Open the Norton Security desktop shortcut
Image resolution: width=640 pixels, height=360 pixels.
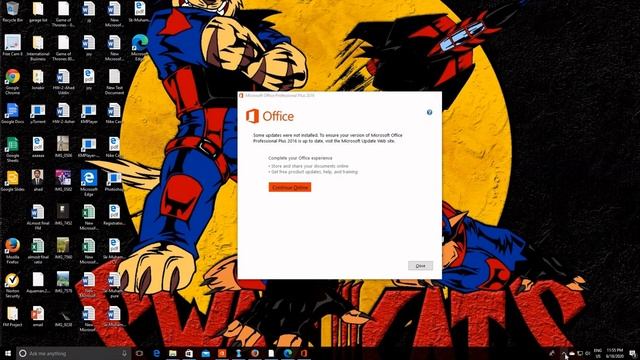[13, 285]
